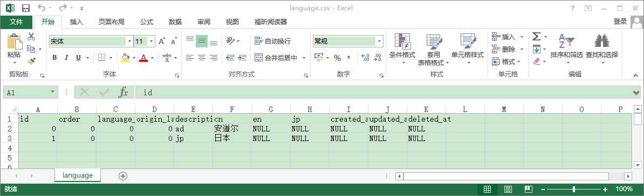Switch to the 视图 tab
644x196 pixels.
click(x=232, y=22)
